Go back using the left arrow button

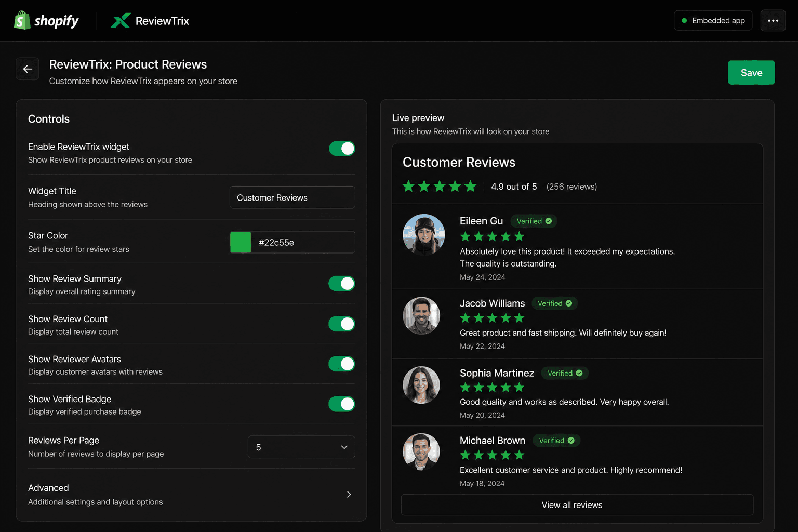click(28, 69)
